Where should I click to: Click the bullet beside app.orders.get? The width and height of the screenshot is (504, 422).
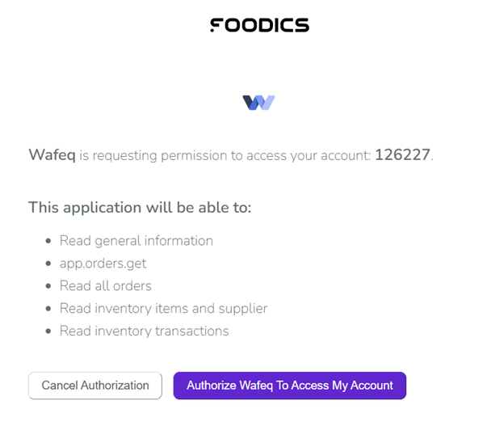[48, 264]
